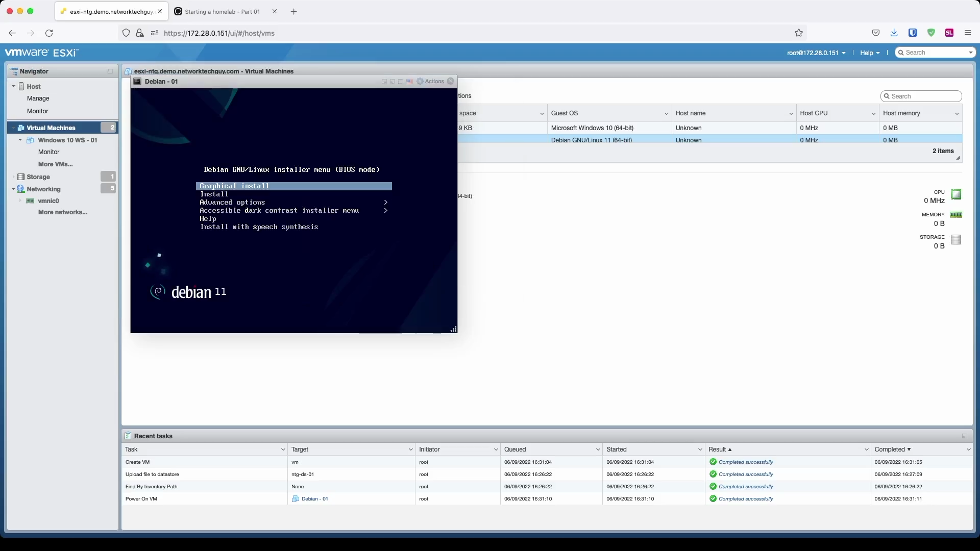Image resolution: width=980 pixels, height=551 pixels.
Task: Click the top ESXi Search field
Action: [x=935, y=53]
